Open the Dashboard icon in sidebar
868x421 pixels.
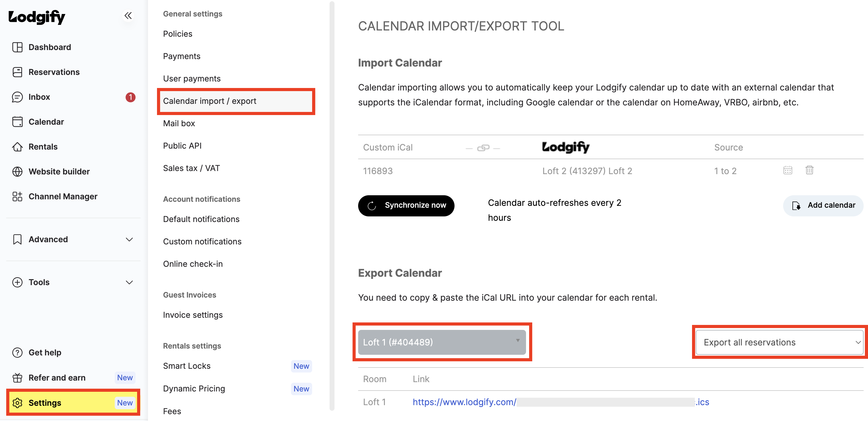(x=17, y=47)
